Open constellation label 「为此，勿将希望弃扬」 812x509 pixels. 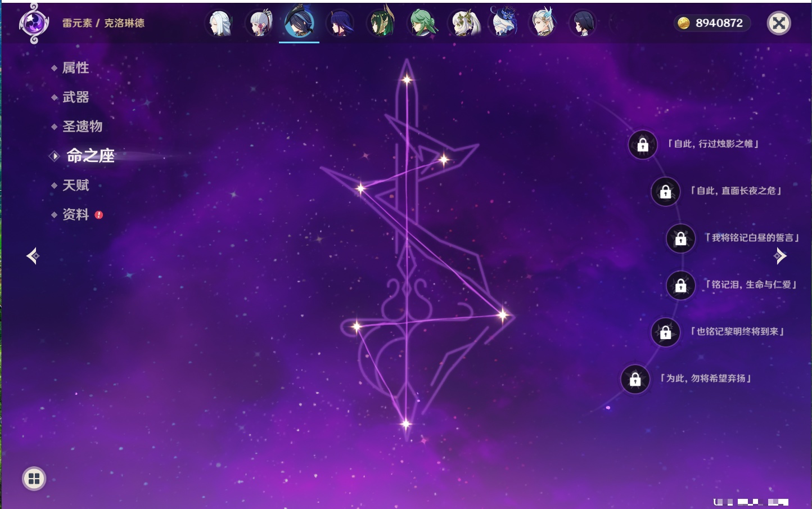706,378
